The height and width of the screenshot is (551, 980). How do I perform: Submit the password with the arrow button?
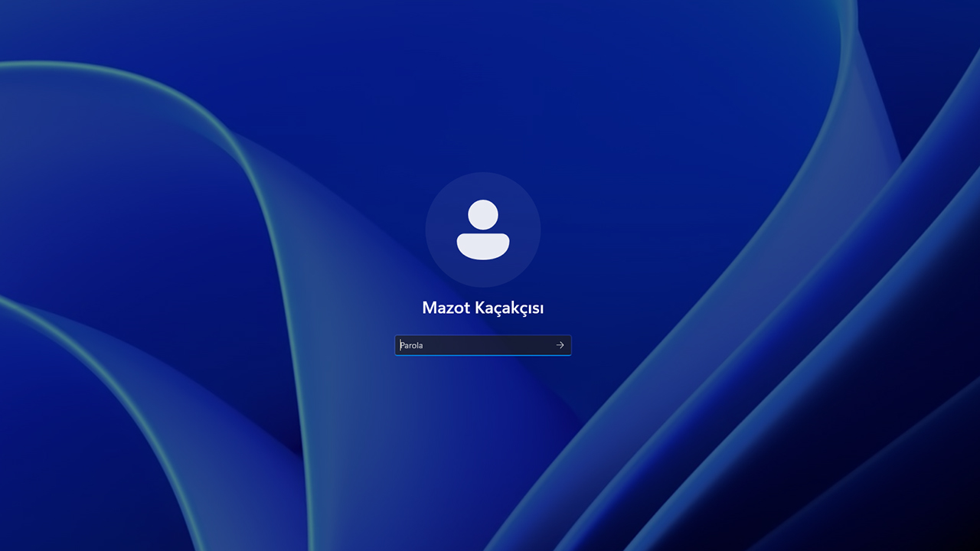coord(560,345)
